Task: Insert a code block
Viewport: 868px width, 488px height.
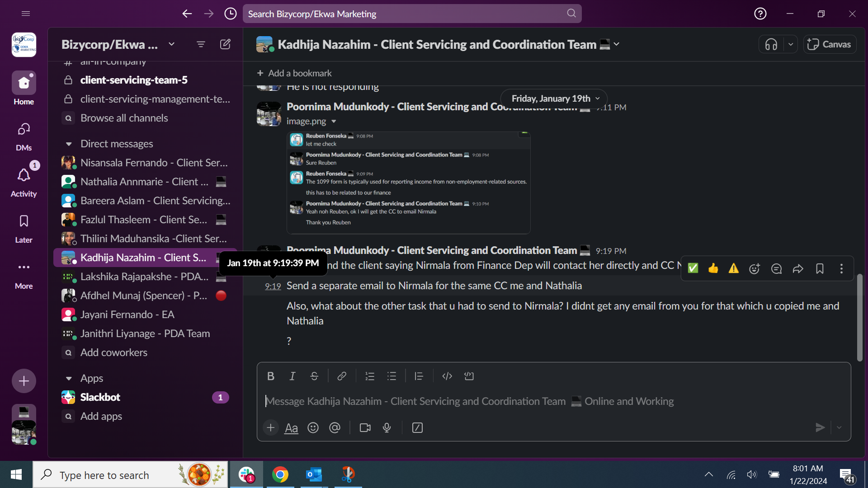Action: 469,376
